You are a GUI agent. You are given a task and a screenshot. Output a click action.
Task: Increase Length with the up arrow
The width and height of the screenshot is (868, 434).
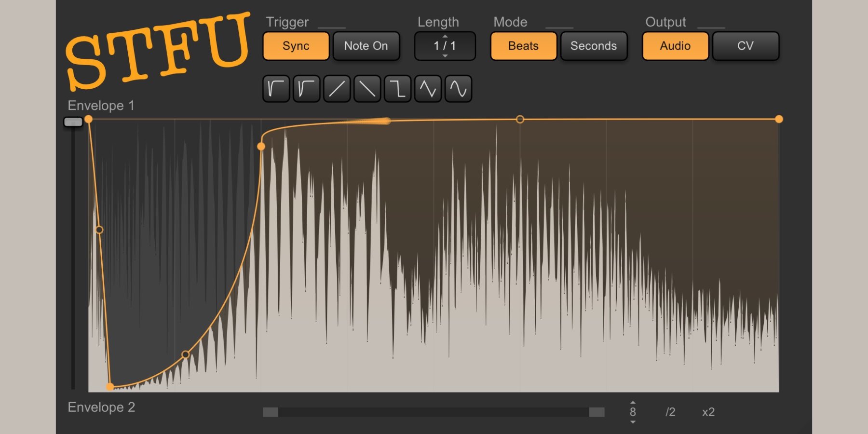point(445,36)
